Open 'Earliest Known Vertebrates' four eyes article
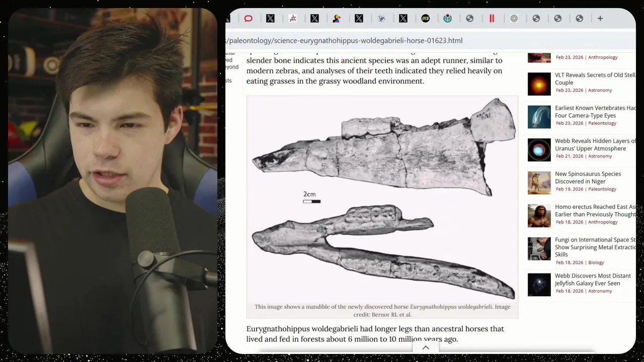Screen dimensions: 644x362 595,112
